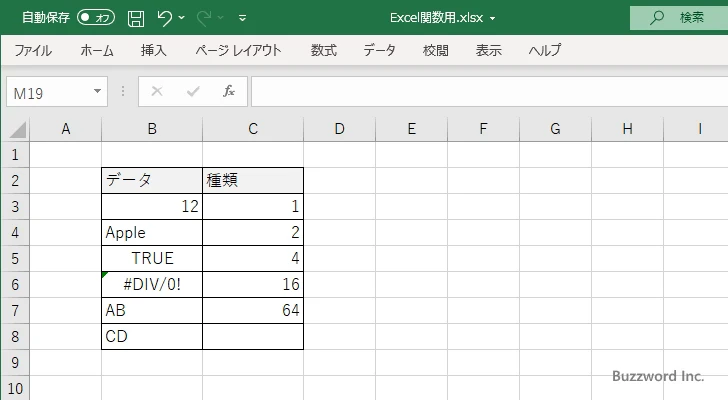This screenshot has width=728, height=400.
Task: Click cell containing データ header
Action: pyautogui.click(x=152, y=181)
